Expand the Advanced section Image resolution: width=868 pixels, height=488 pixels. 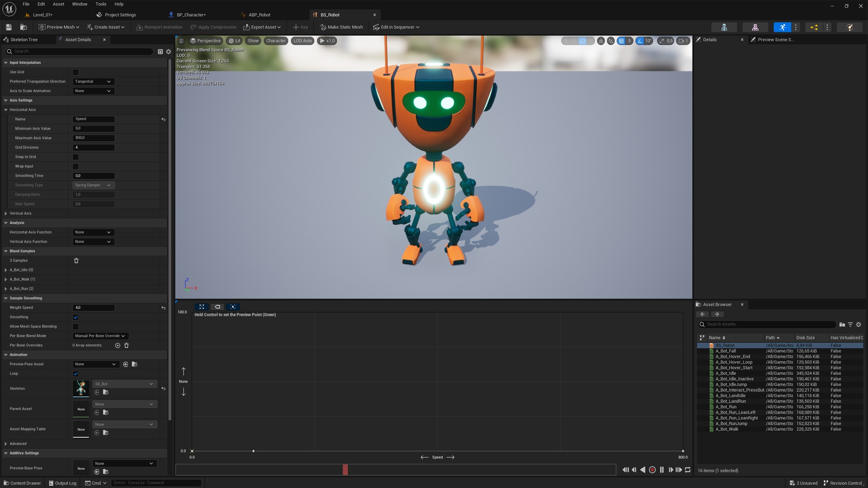coord(6,444)
